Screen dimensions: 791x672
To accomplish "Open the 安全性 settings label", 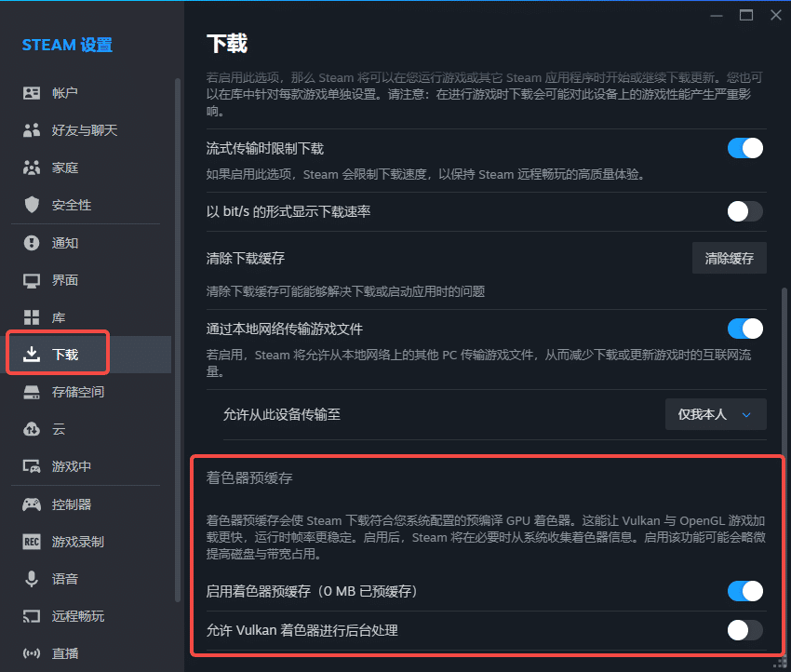I will (x=72, y=205).
